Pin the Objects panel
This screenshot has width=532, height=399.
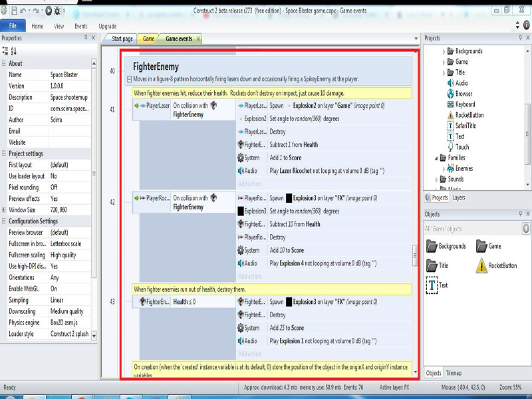521,213
